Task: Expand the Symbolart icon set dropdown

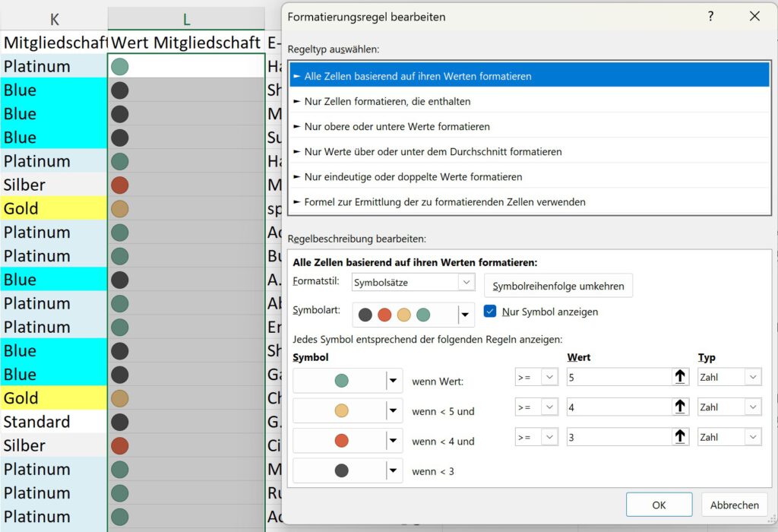Action: pyautogui.click(x=464, y=314)
